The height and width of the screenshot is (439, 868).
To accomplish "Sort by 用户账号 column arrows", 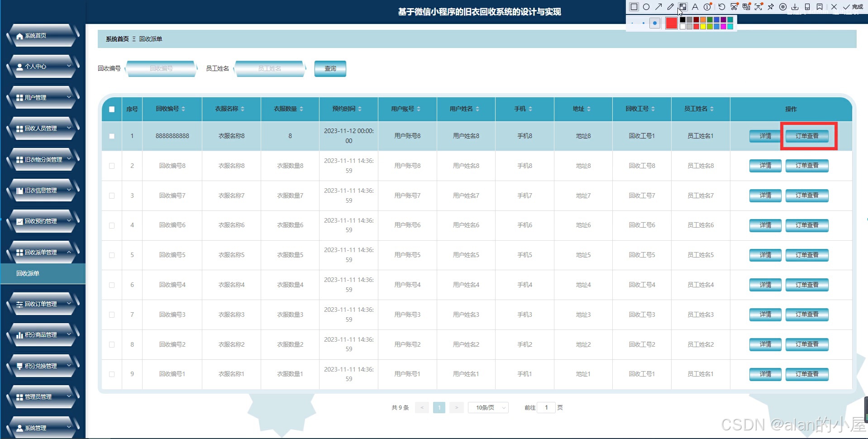I will (x=419, y=109).
